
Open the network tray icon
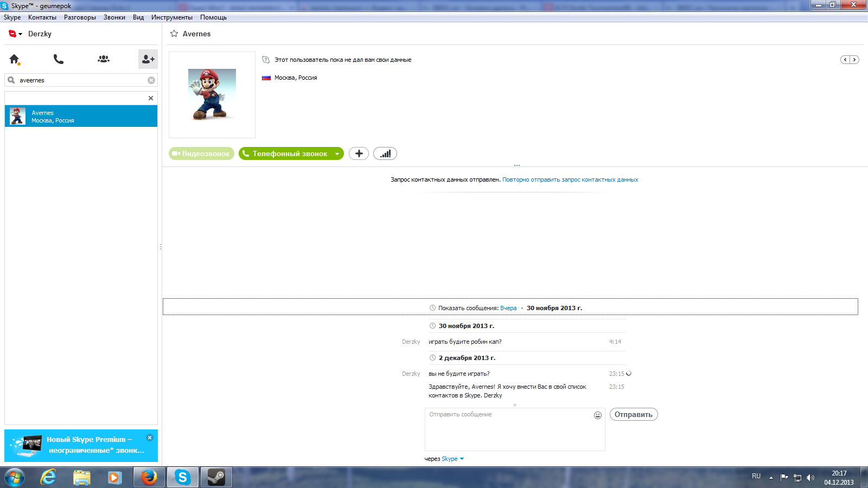[x=797, y=478]
